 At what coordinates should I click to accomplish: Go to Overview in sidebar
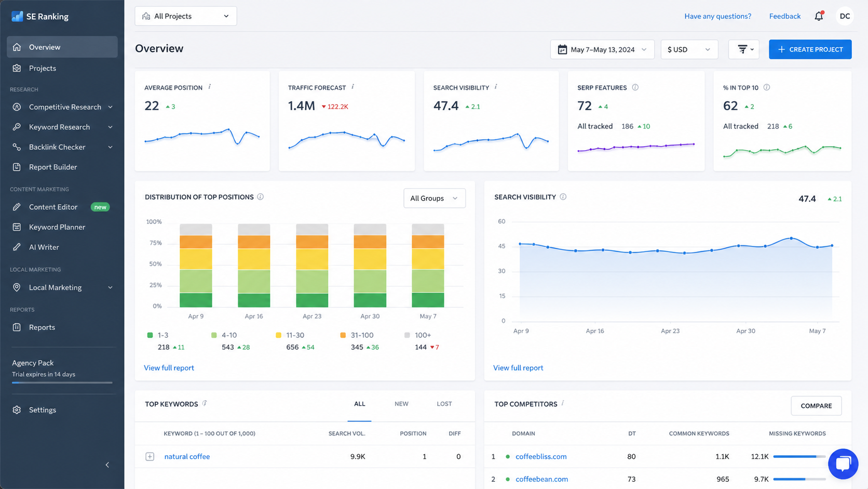click(x=62, y=47)
